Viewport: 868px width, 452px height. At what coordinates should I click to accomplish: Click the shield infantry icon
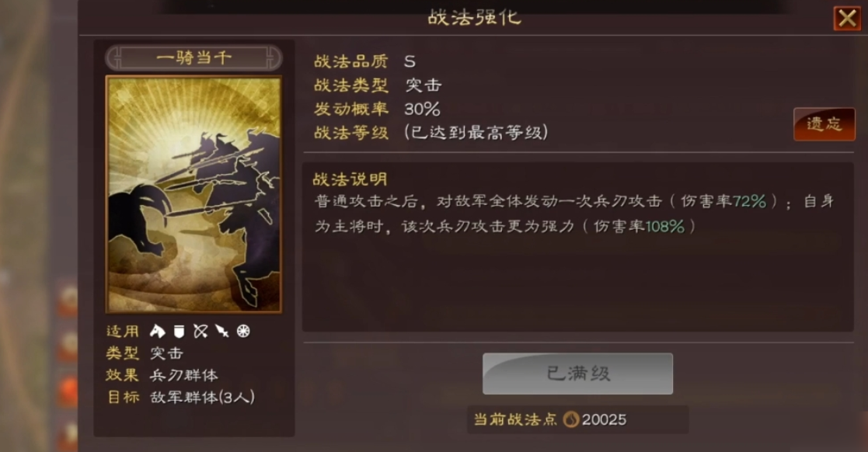(x=179, y=331)
